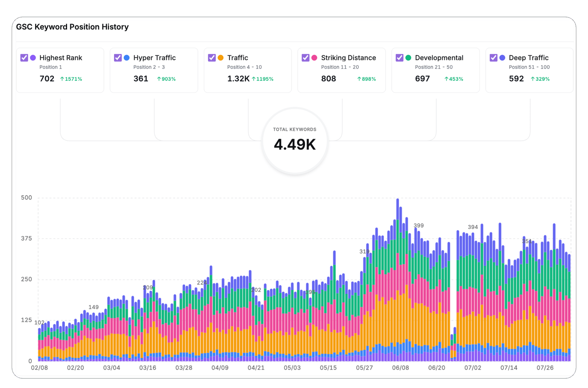Screen dimensions: 588x388
Task: Click the 06/08 date axis label
Action: coord(400,368)
